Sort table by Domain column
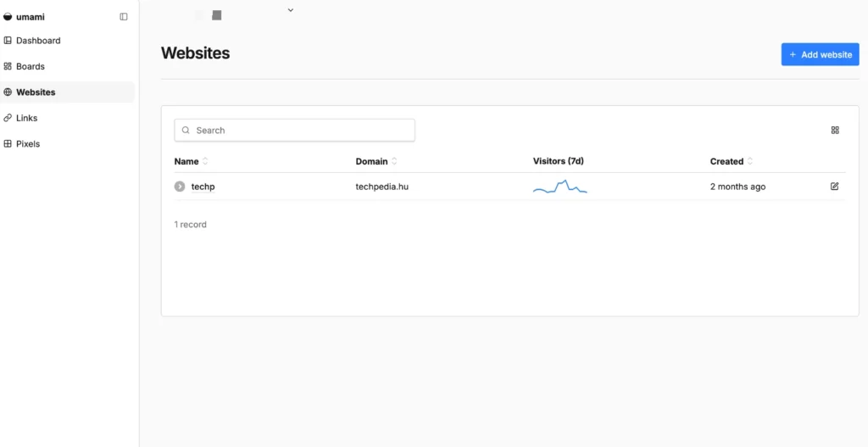This screenshot has width=868, height=447. click(376, 162)
